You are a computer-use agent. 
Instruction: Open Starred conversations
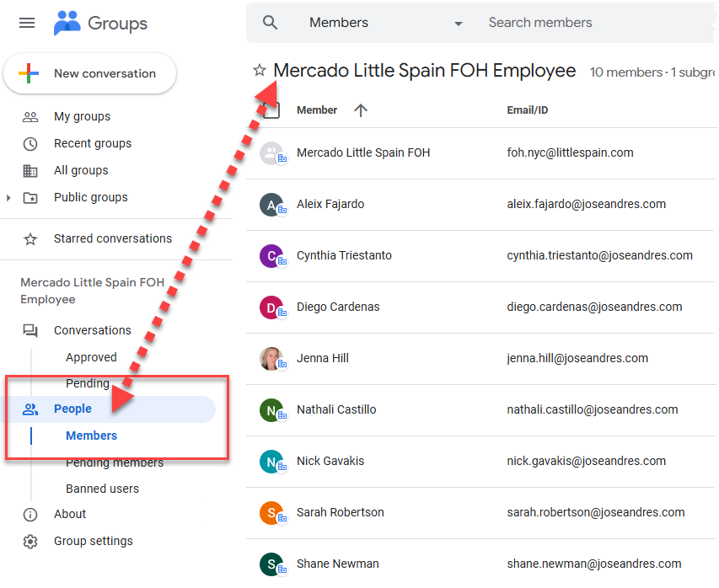click(x=113, y=238)
